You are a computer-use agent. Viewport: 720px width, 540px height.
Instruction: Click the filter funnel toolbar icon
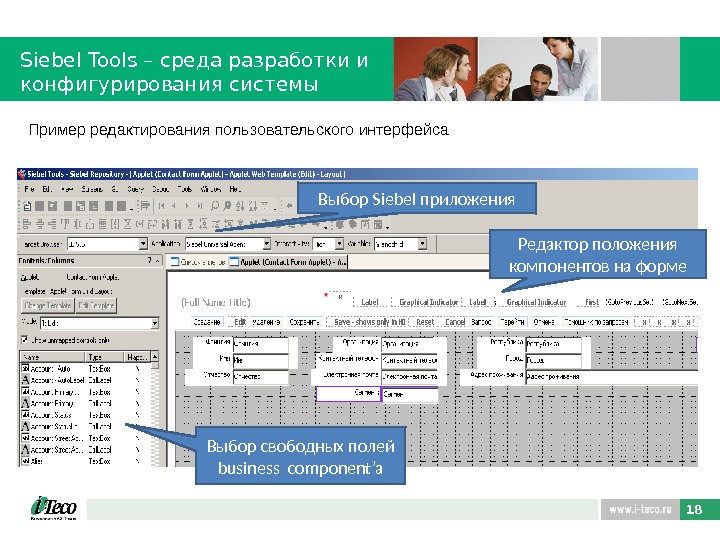265,206
